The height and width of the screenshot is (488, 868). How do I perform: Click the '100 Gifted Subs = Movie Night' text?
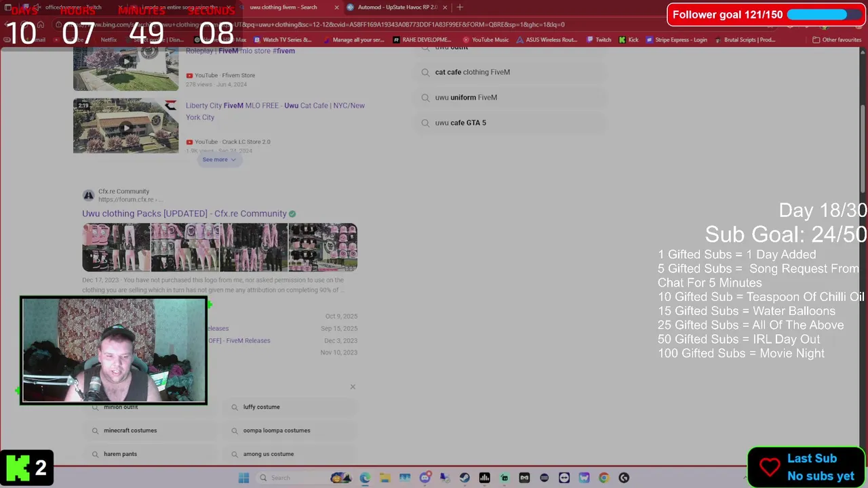click(x=741, y=353)
